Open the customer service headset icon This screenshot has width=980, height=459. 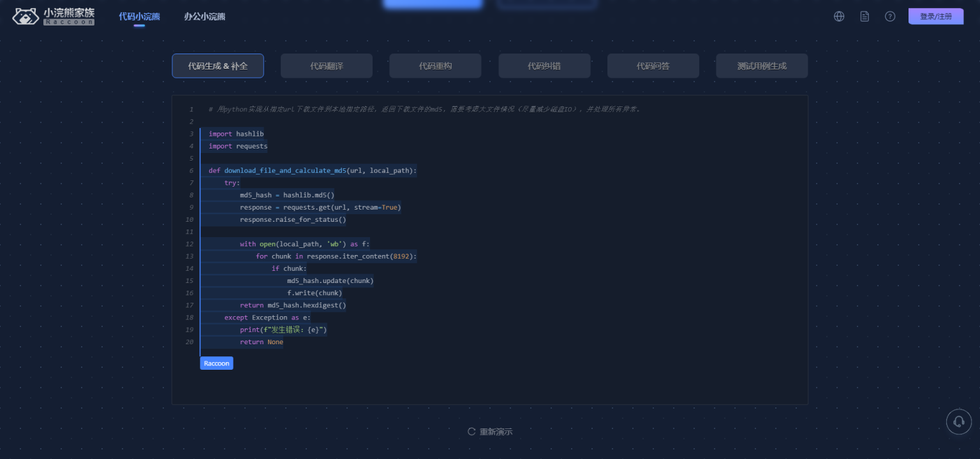click(x=958, y=421)
